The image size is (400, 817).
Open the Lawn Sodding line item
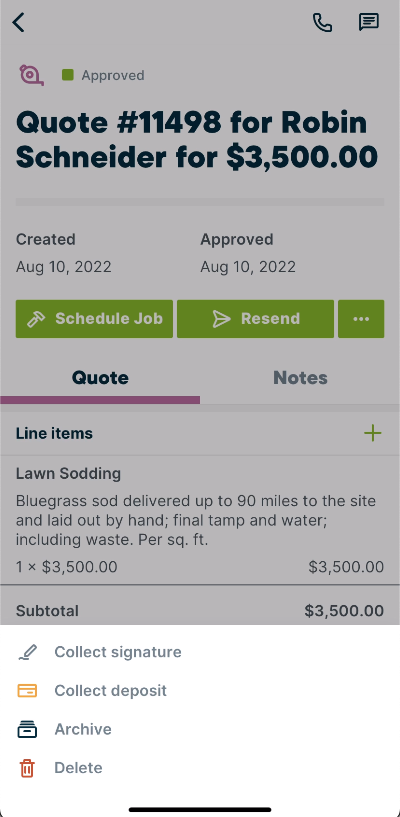point(200,520)
